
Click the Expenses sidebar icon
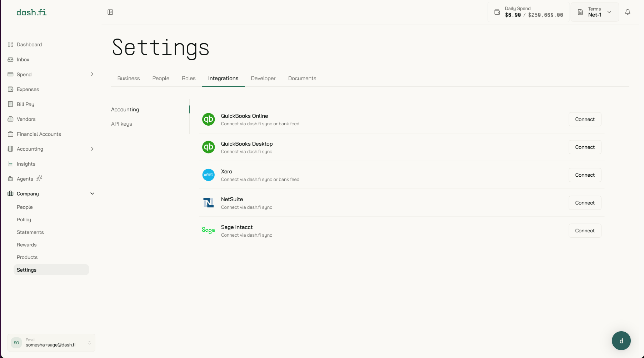coord(10,89)
